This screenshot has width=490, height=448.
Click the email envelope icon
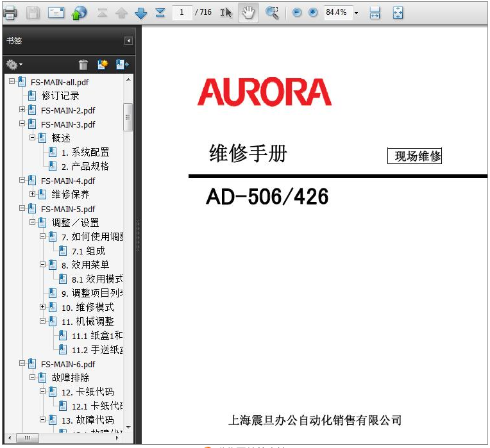click(56, 13)
